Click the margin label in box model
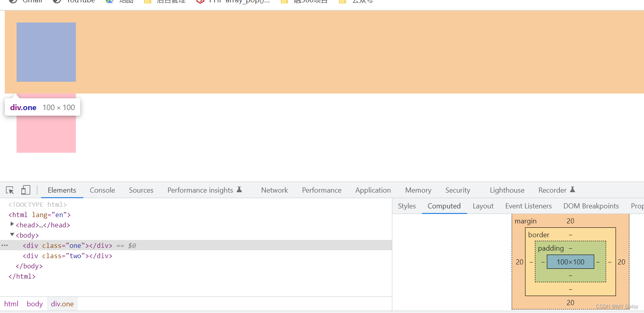The width and height of the screenshot is (644, 313). [525, 221]
